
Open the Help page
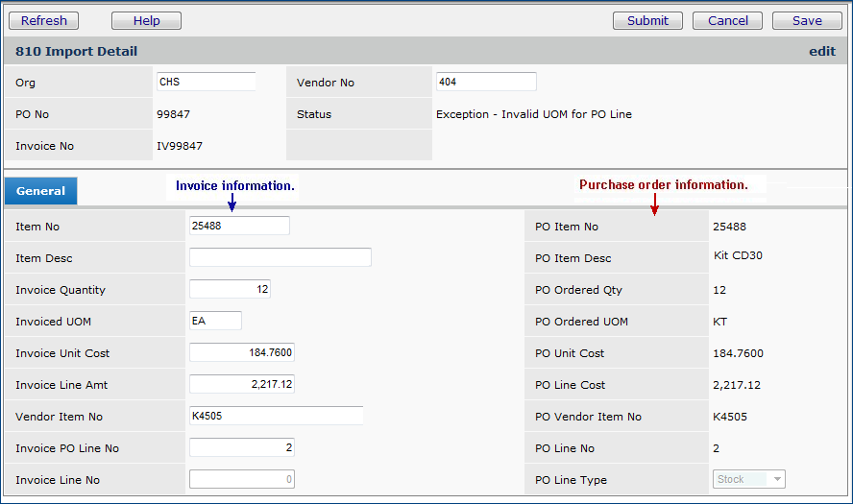146,20
